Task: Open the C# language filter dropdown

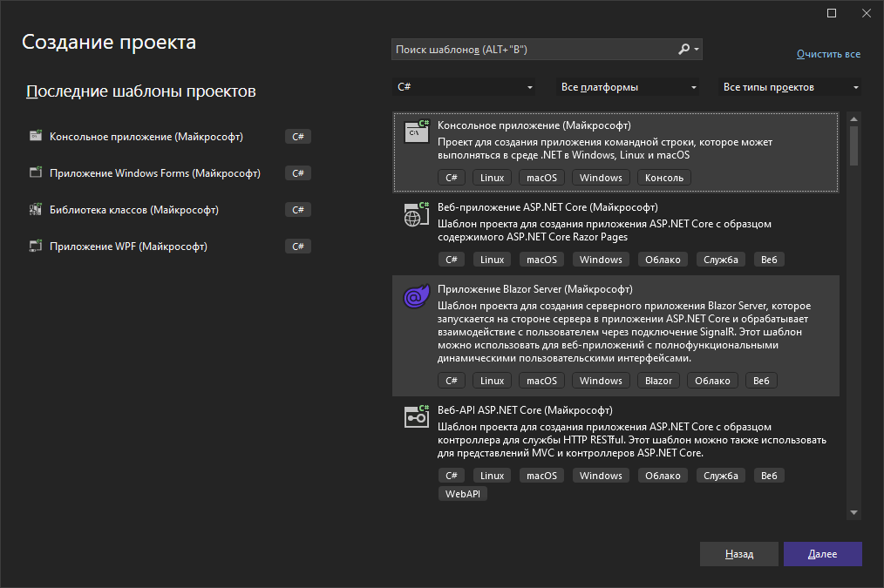Action: pos(464,87)
